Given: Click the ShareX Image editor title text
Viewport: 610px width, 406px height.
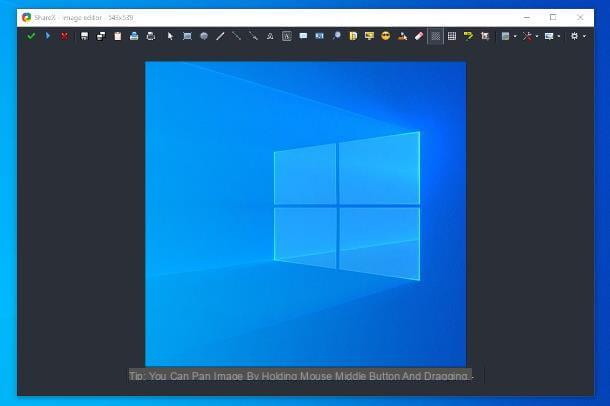Looking at the screenshot, I should [84, 18].
